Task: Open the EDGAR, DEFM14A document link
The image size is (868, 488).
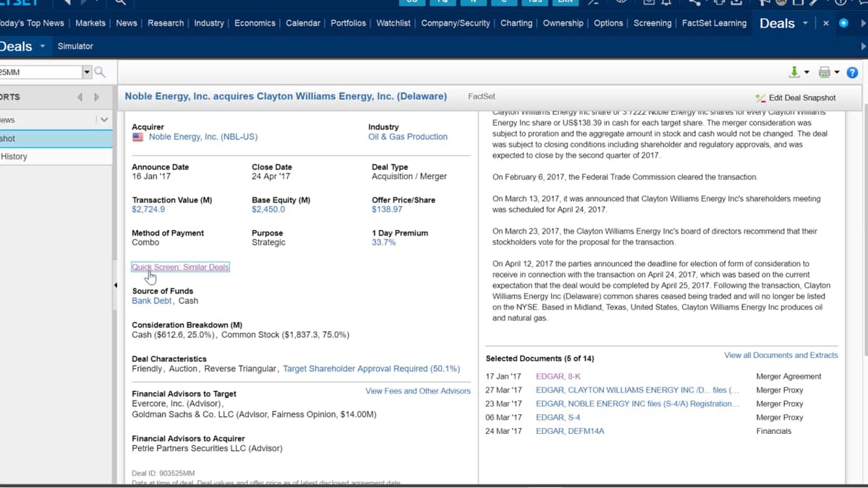Action: pyautogui.click(x=570, y=432)
